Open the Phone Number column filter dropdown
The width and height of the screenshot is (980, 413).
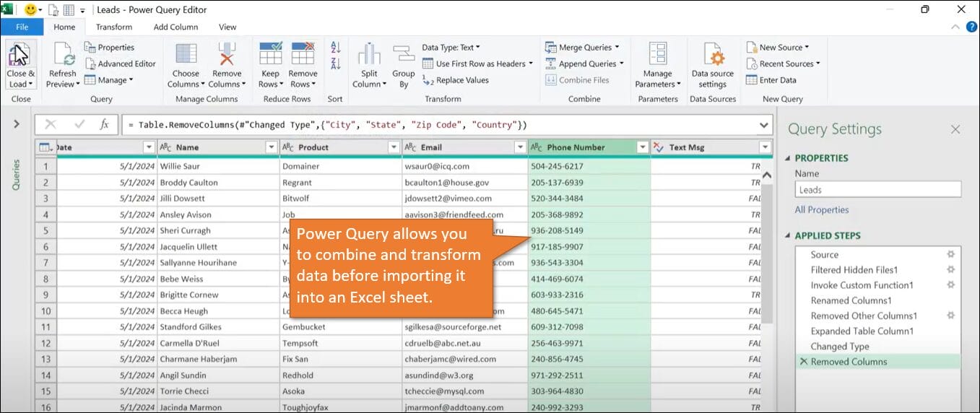click(x=642, y=147)
